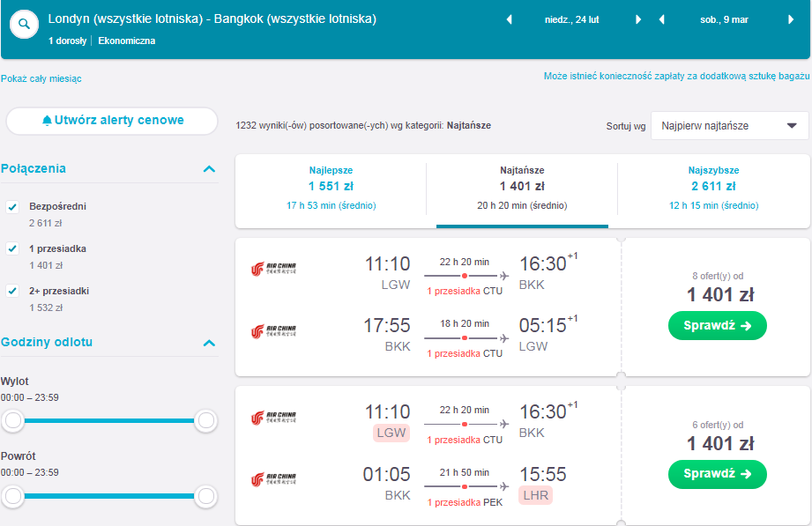Collapse the Połączenia filter section
812x526 pixels.
pyautogui.click(x=209, y=169)
